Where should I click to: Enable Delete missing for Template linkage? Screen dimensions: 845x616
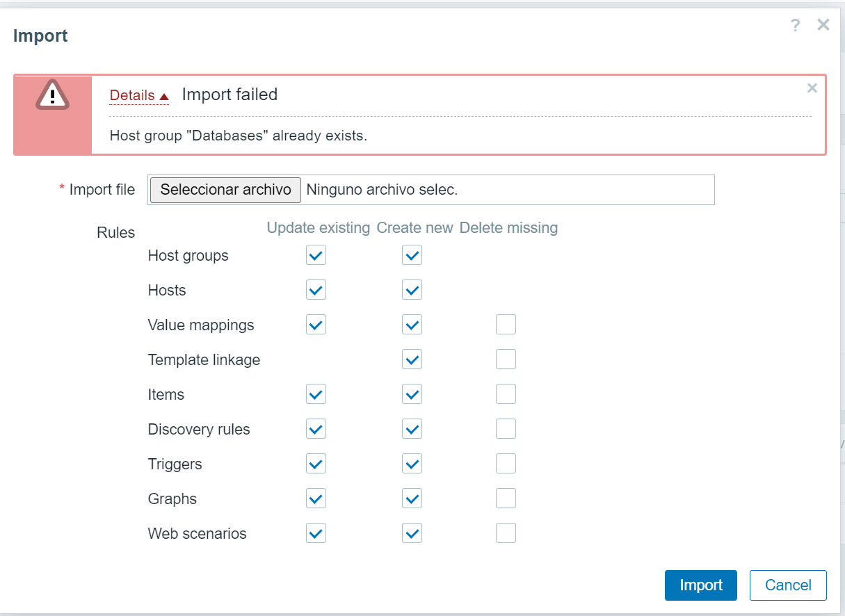click(506, 360)
